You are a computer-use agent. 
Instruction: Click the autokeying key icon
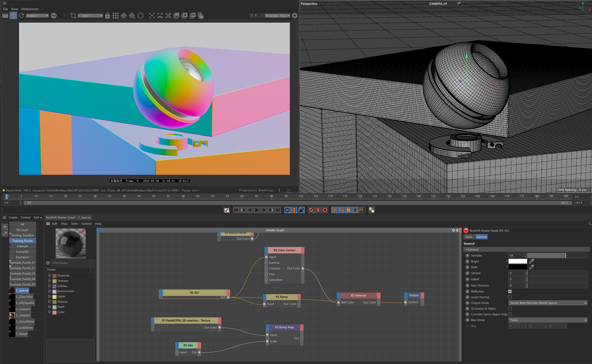click(227, 210)
